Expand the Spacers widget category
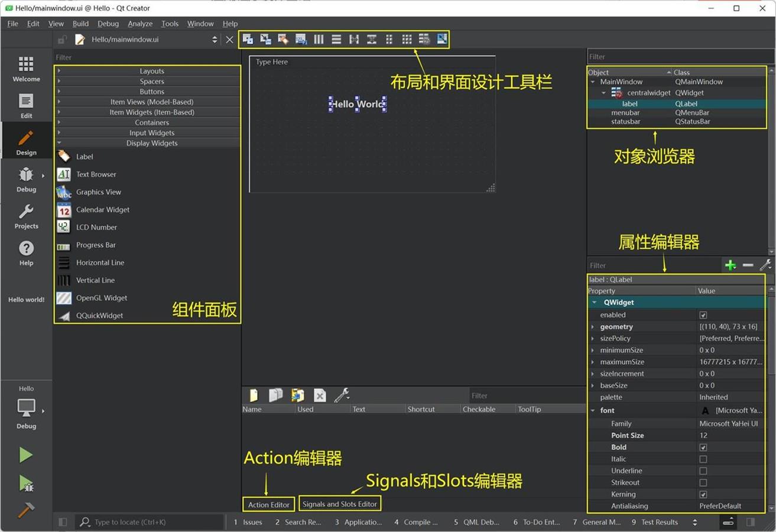The width and height of the screenshot is (776, 532). coord(148,81)
